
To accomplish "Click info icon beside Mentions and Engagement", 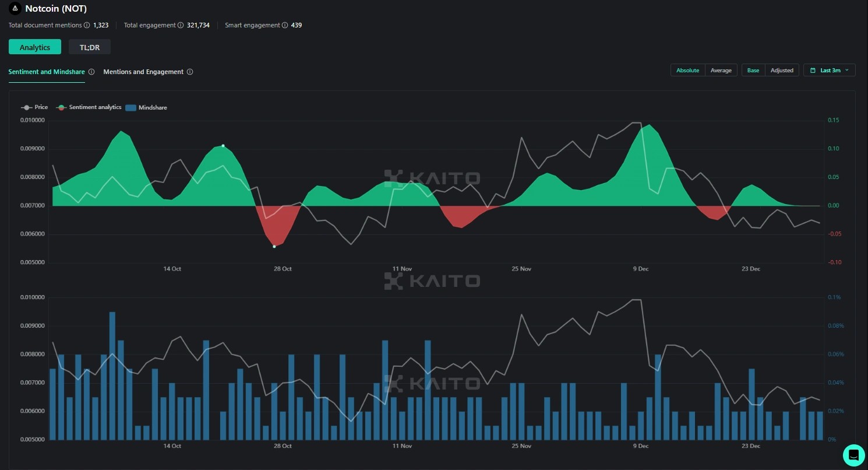I will [190, 72].
